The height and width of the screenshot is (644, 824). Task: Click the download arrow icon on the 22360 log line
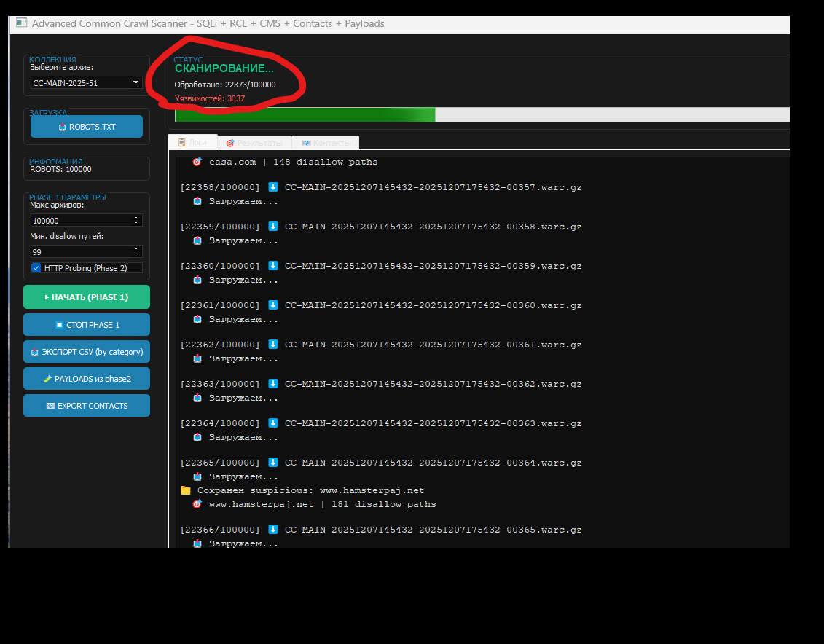coord(272,265)
